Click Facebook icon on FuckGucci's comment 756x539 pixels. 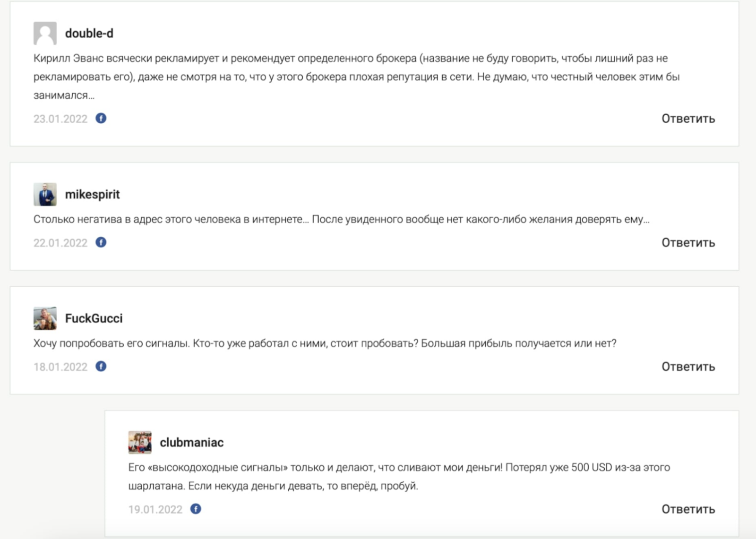101,366
